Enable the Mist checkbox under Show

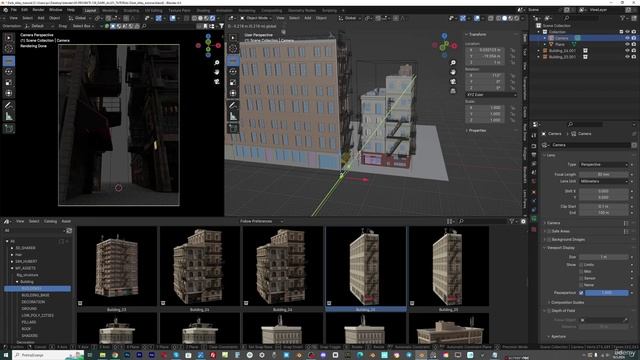coord(581,271)
